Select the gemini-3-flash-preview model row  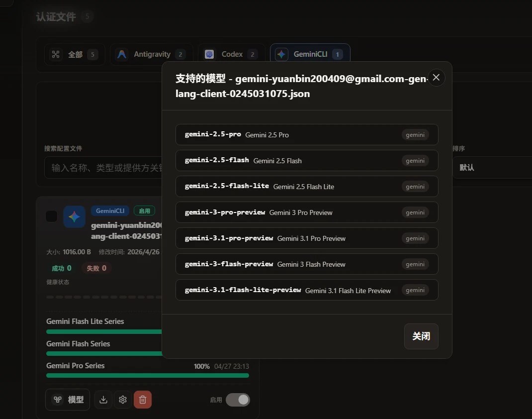pos(307,264)
